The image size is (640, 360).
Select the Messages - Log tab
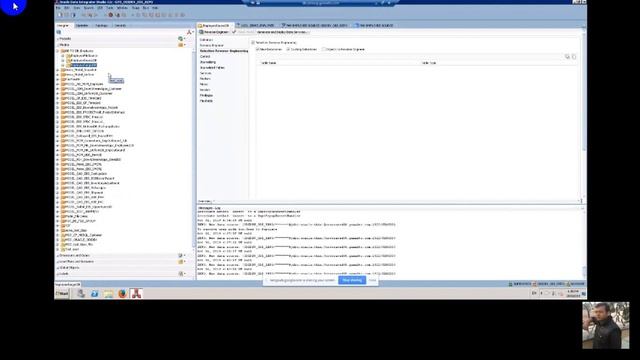[x=209, y=208]
